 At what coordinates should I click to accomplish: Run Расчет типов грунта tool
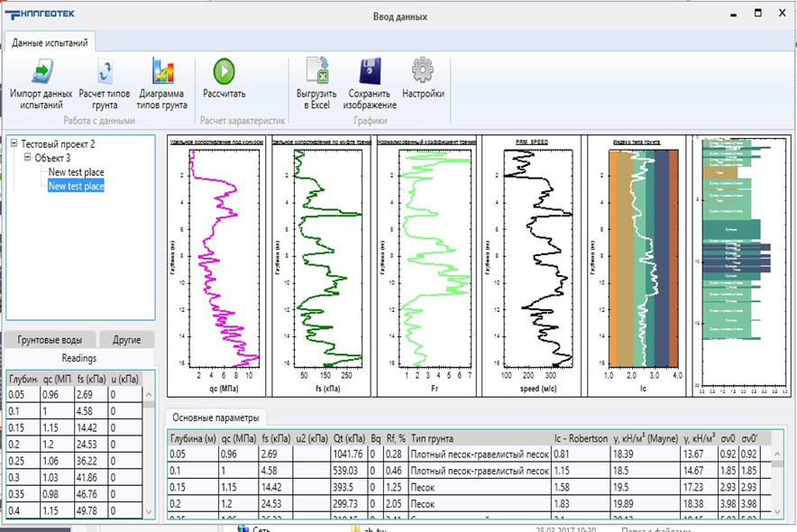coord(105,71)
